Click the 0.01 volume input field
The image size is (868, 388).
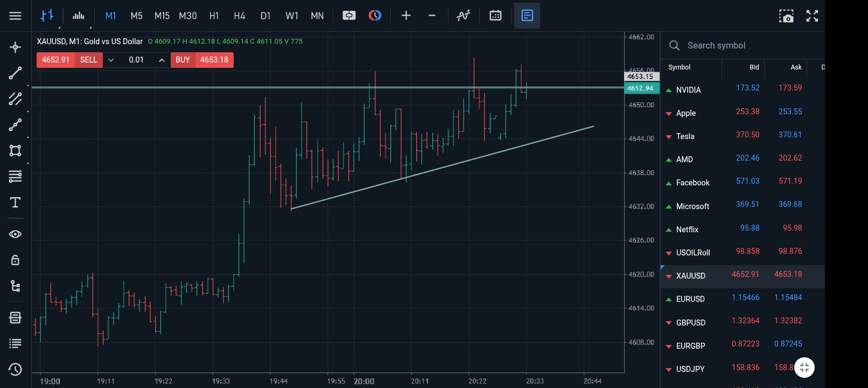point(136,60)
